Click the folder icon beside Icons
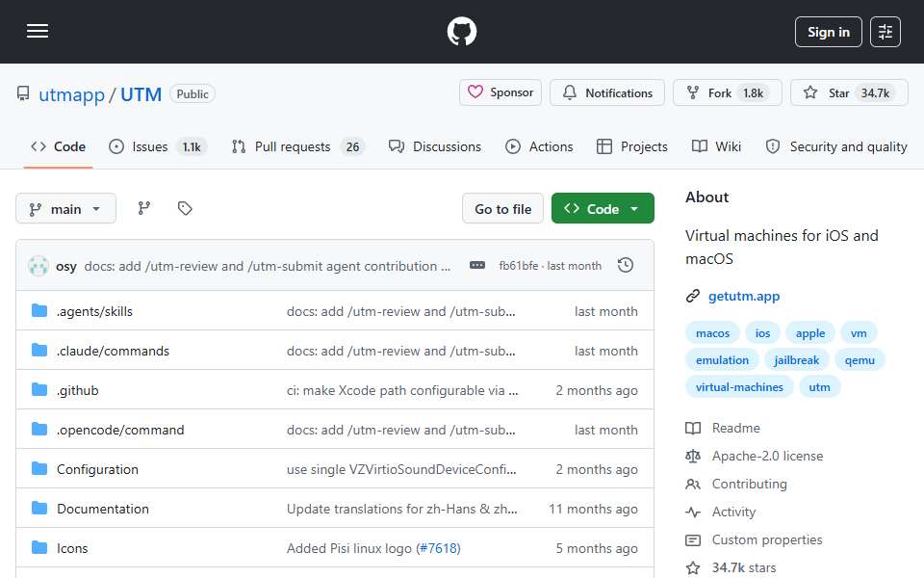 pyautogui.click(x=39, y=548)
